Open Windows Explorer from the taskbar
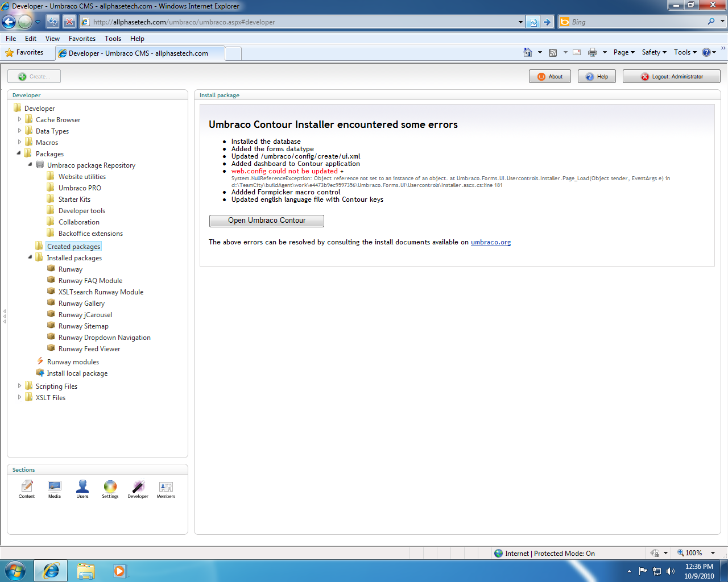 pos(86,571)
